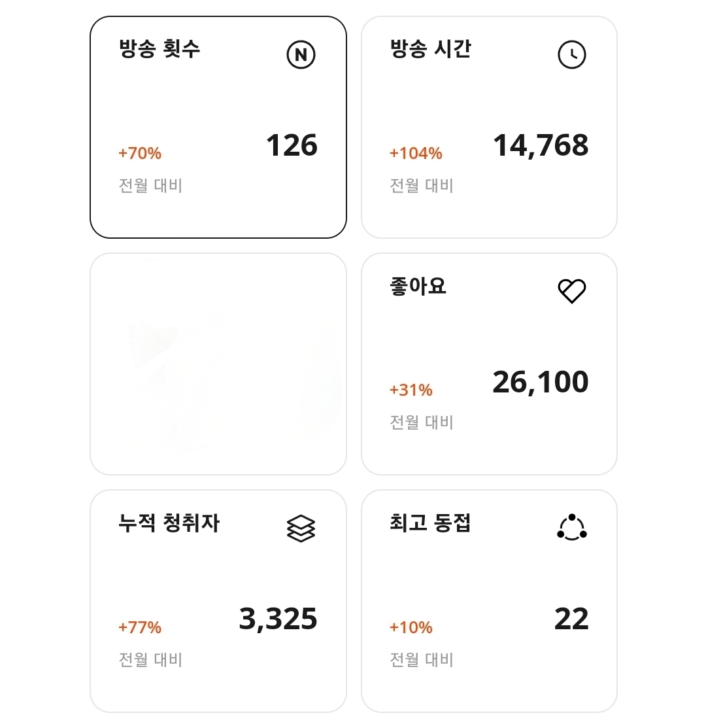The image size is (706, 728).
Task: Open the 누적 청취자 card title
Action: [169, 523]
